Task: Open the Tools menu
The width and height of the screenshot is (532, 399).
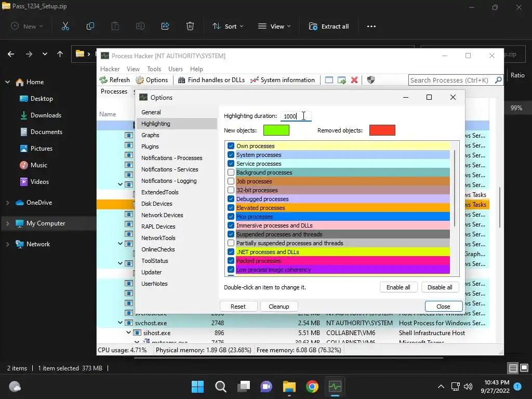Action: click(154, 69)
